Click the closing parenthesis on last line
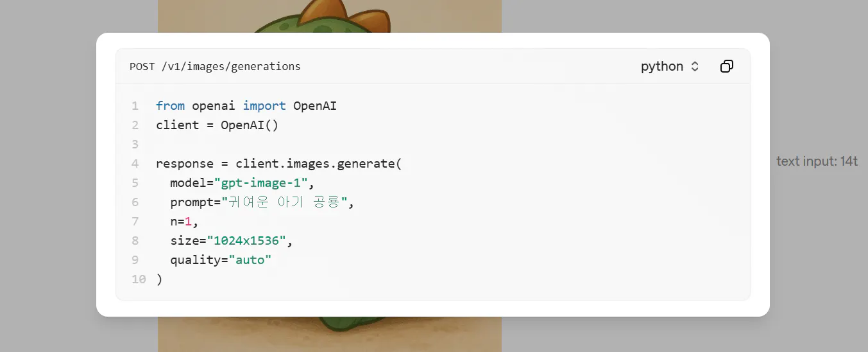This screenshot has height=352, width=868. 159,279
